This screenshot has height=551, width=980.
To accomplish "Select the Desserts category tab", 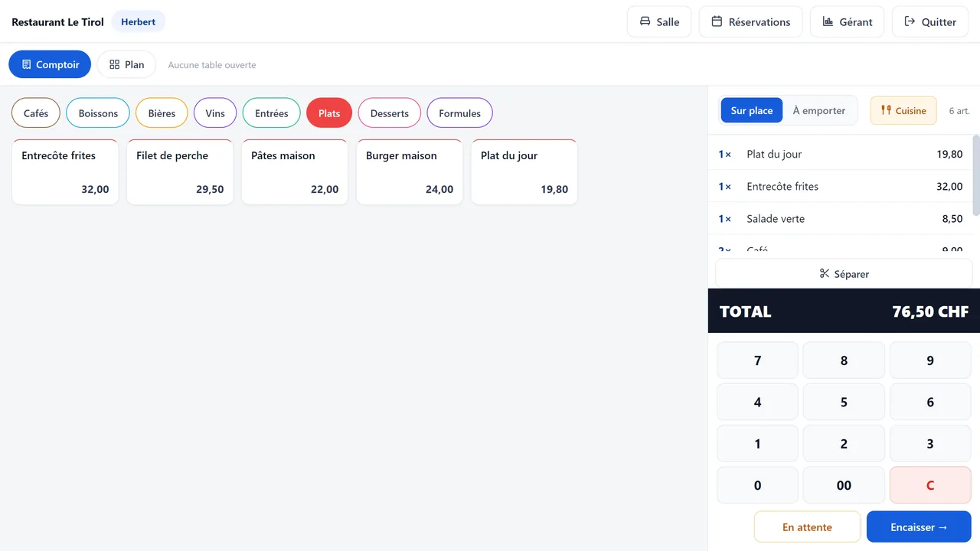I will point(390,113).
